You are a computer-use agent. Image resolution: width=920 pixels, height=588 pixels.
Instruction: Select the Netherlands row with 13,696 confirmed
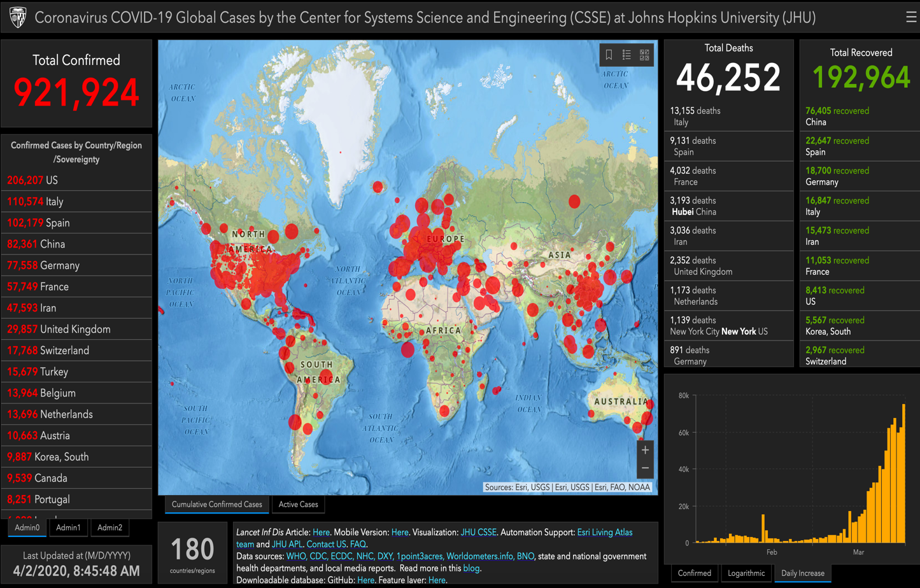pos(76,414)
